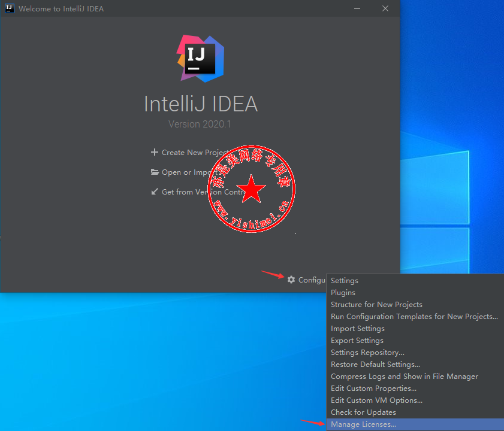This screenshot has height=431, width=504.
Task: Click the Welcome to IntelliJ IDEA title text
Action: pos(61,8)
